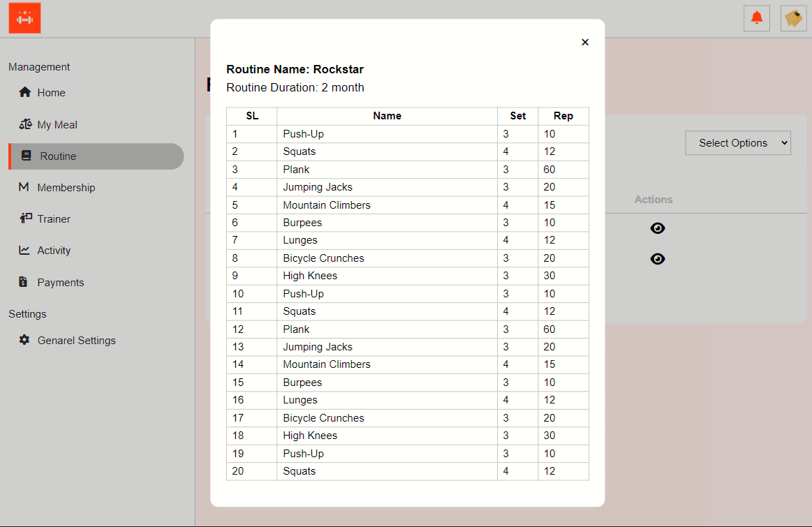
Task: Select Bicycle Crunches in row 8
Action: click(x=324, y=258)
